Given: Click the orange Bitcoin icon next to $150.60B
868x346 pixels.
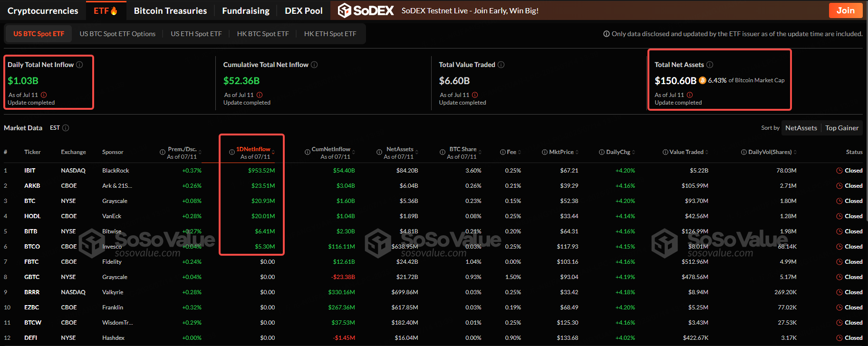Looking at the screenshot, I should (702, 80).
